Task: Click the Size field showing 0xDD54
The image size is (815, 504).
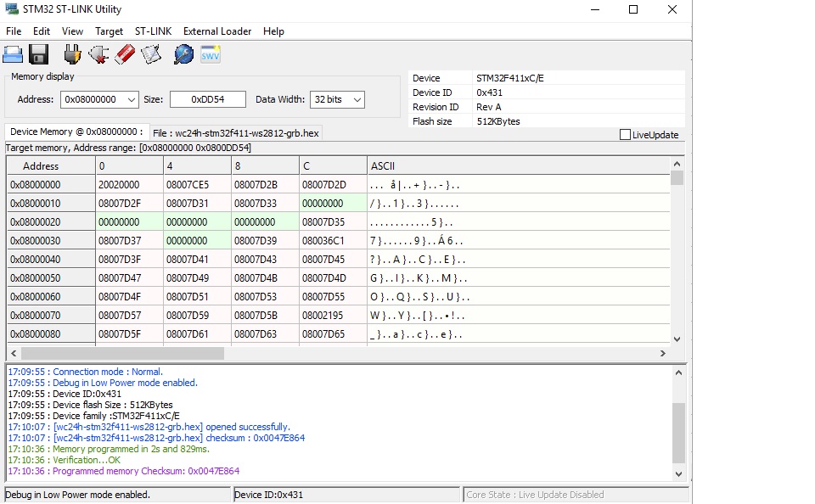Action: [x=208, y=99]
